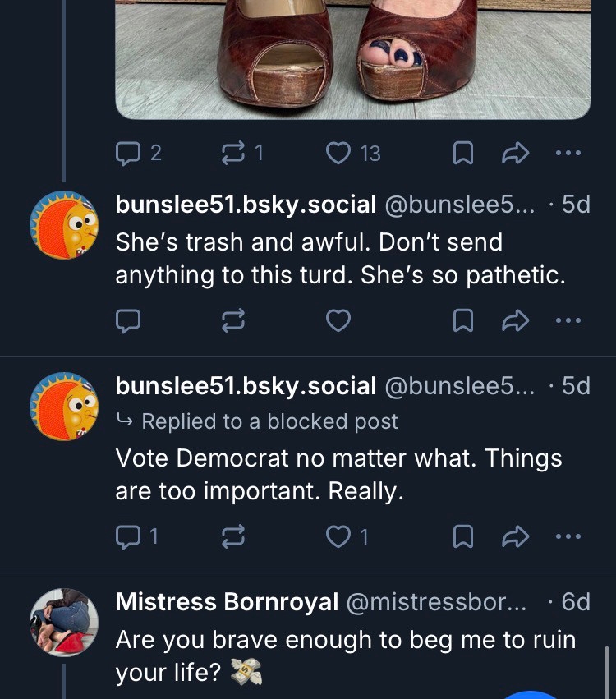The height and width of the screenshot is (699, 616).
Task: Open Mistress Bornroyal profile name link
Action: pyautogui.click(x=227, y=602)
